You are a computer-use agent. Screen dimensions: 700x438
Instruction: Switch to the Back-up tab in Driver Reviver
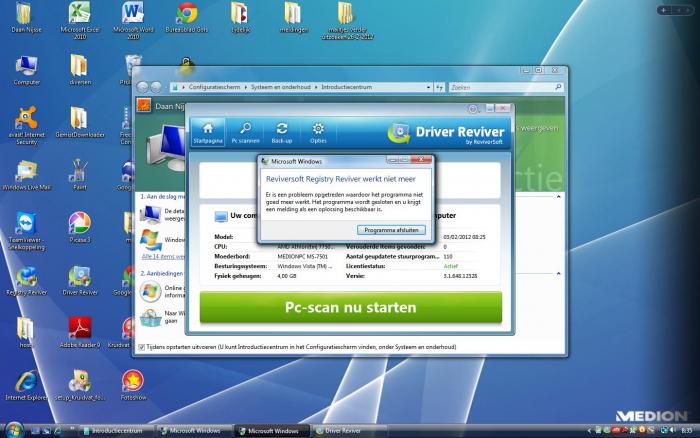click(282, 133)
